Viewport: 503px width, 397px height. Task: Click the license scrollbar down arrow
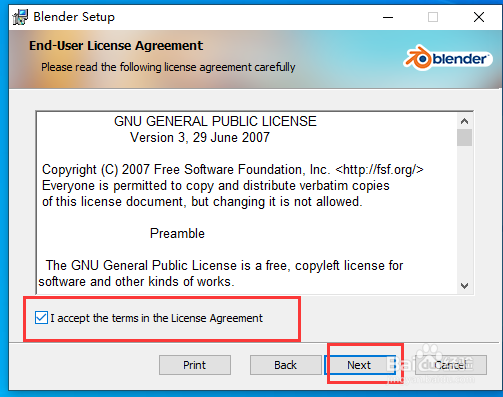464,286
